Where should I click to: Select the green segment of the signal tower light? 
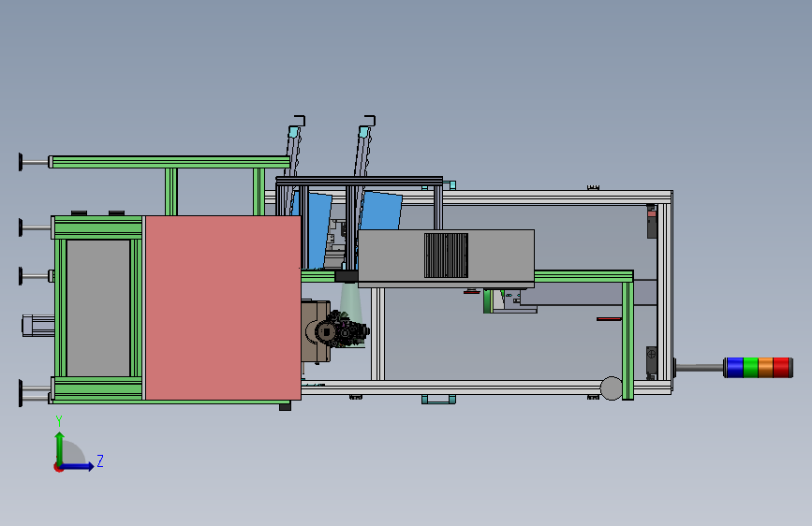click(x=750, y=368)
